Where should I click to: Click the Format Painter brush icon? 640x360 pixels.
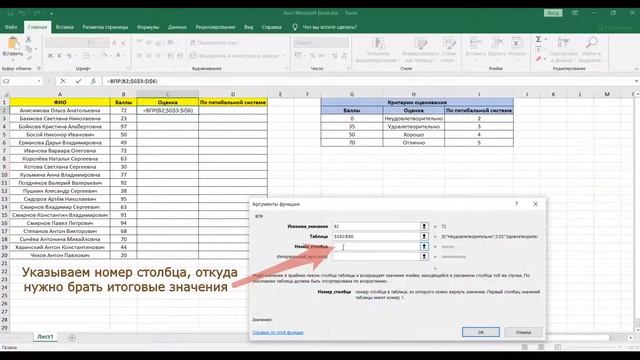(x=29, y=58)
